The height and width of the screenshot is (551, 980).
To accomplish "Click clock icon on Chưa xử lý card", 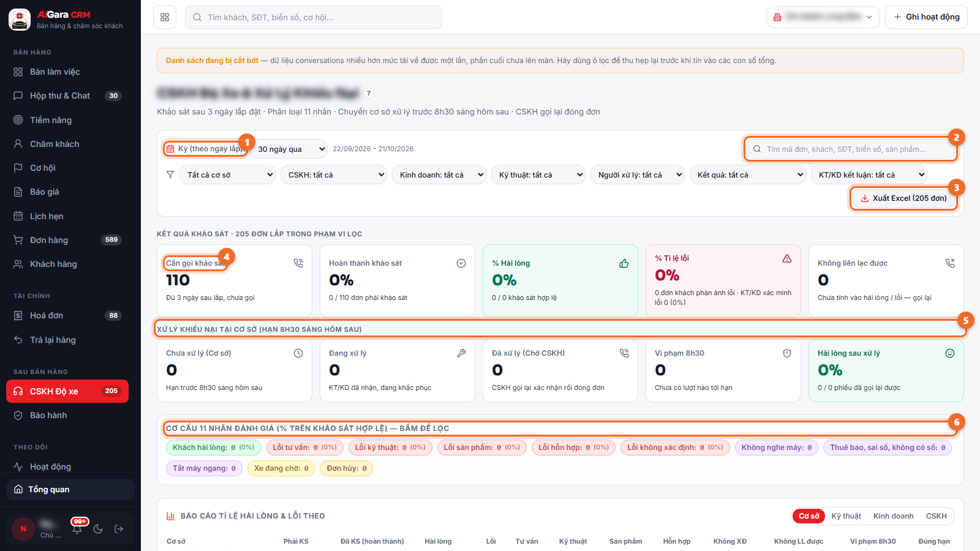I will 298,353.
